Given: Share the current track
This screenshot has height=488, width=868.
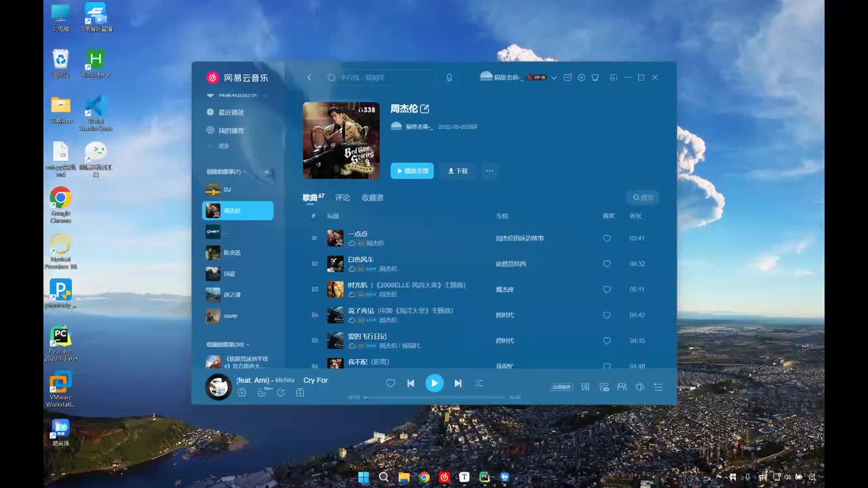Looking at the screenshot, I should [281, 392].
